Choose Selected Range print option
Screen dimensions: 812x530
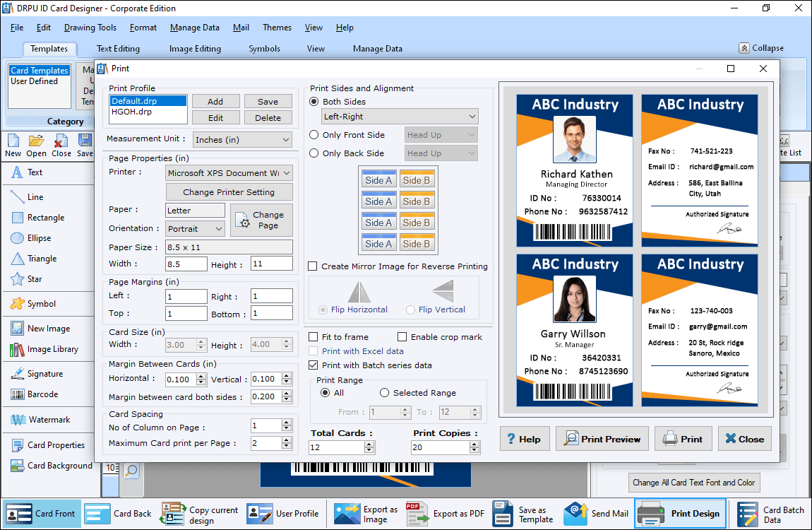pyautogui.click(x=384, y=393)
